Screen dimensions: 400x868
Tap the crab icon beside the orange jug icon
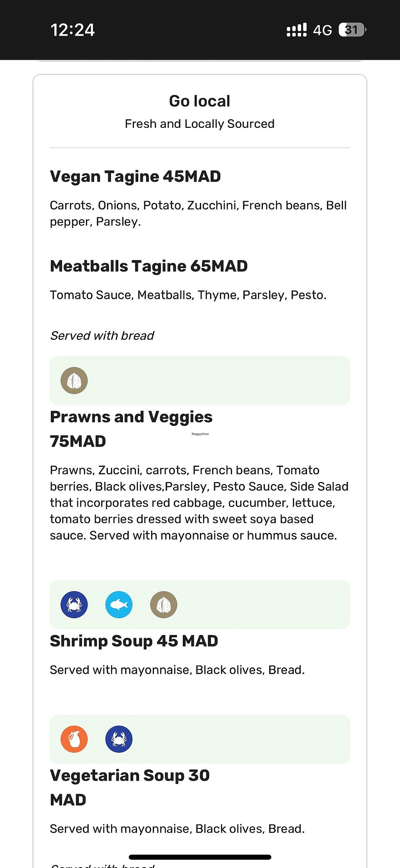pos(119,739)
